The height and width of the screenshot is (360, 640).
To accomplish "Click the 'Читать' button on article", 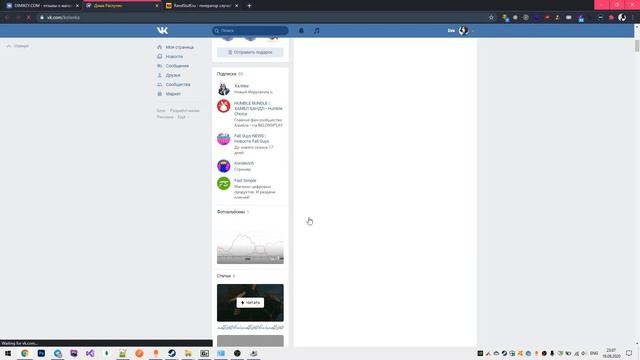I will click(x=250, y=302).
